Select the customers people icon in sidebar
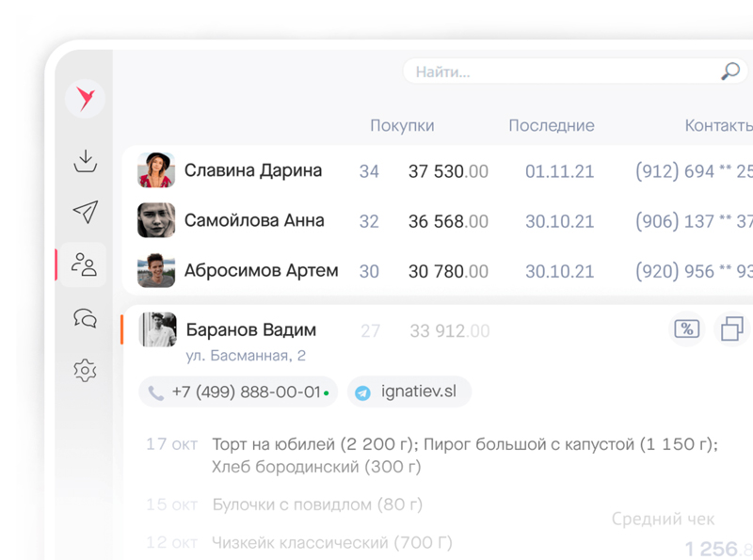This screenshot has width=753, height=560. tap(84, 264)
